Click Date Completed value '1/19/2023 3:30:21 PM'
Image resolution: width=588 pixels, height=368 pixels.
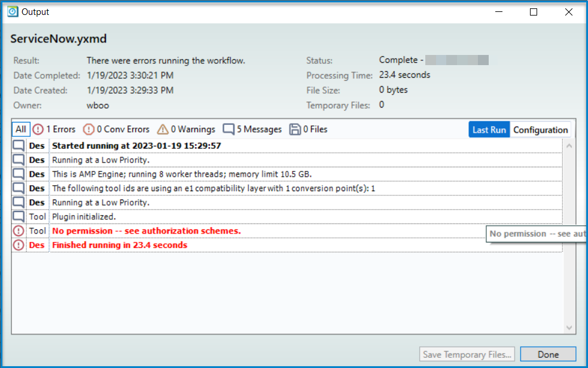(130, 75)
